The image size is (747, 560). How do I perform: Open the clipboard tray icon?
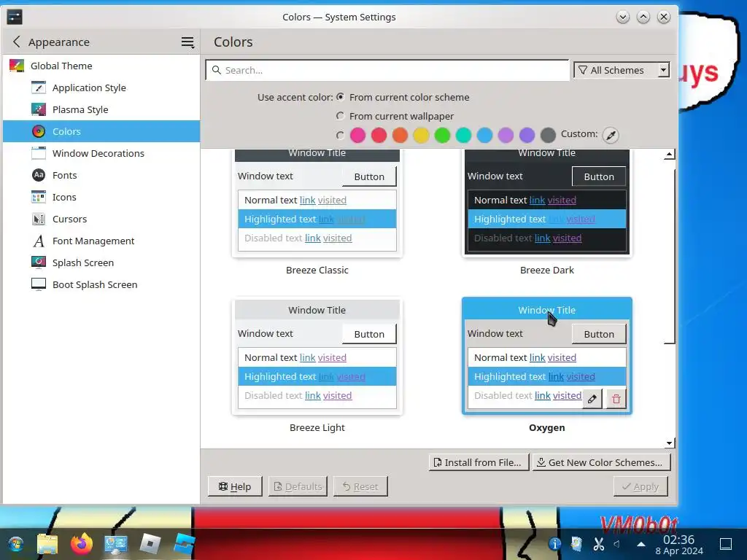click(576, 543)
